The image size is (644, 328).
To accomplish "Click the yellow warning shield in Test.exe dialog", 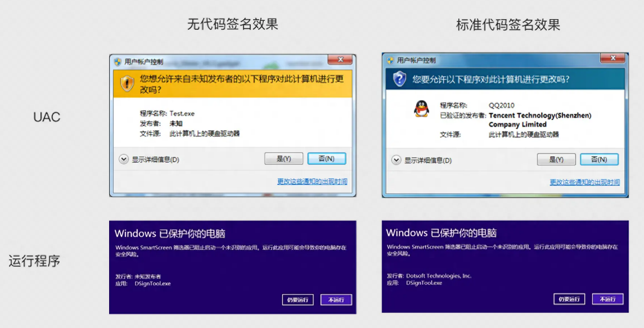I will pyautogui.click(x=127, y=83).
